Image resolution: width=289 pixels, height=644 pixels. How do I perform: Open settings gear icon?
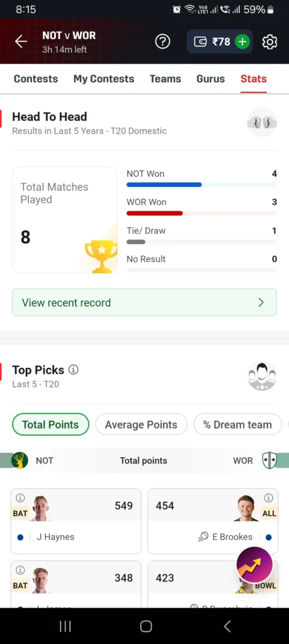(x=269, y=42)
